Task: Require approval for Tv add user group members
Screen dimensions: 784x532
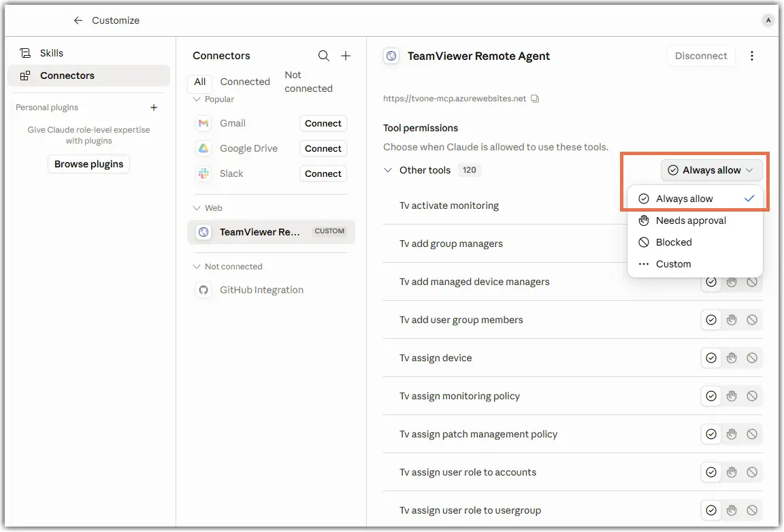Action: 732,320
